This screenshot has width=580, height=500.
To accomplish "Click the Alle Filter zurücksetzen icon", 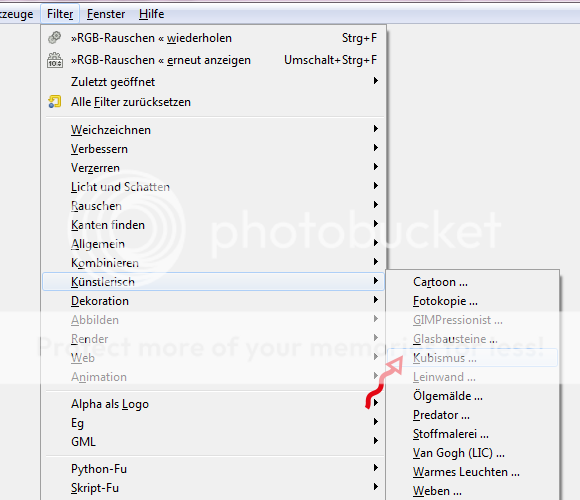I will point(54,102).
